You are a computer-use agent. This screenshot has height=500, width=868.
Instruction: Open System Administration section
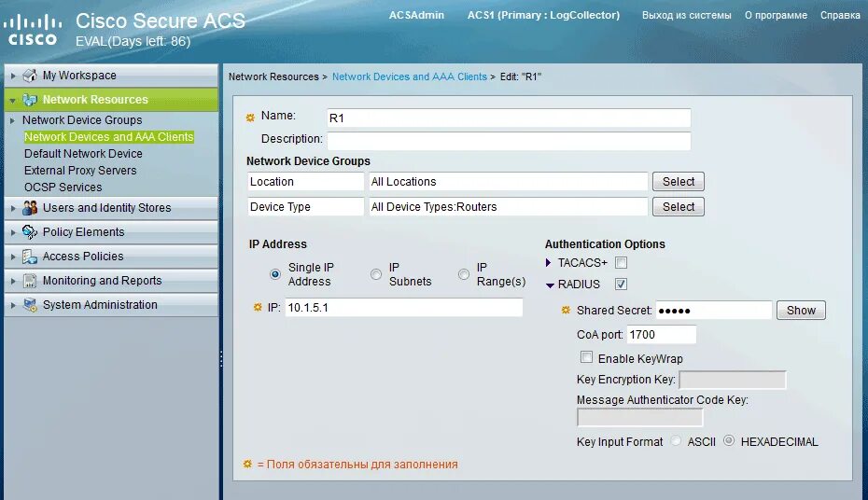point(111,305)
